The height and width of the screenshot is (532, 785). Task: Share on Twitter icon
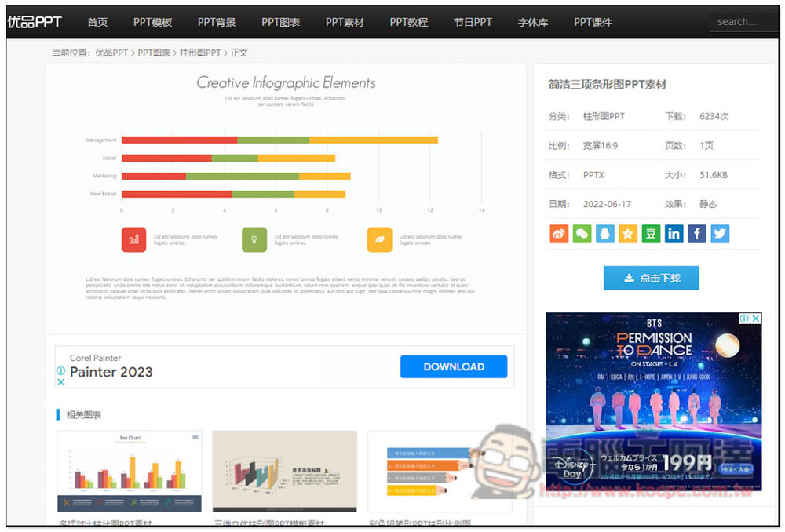720,234
